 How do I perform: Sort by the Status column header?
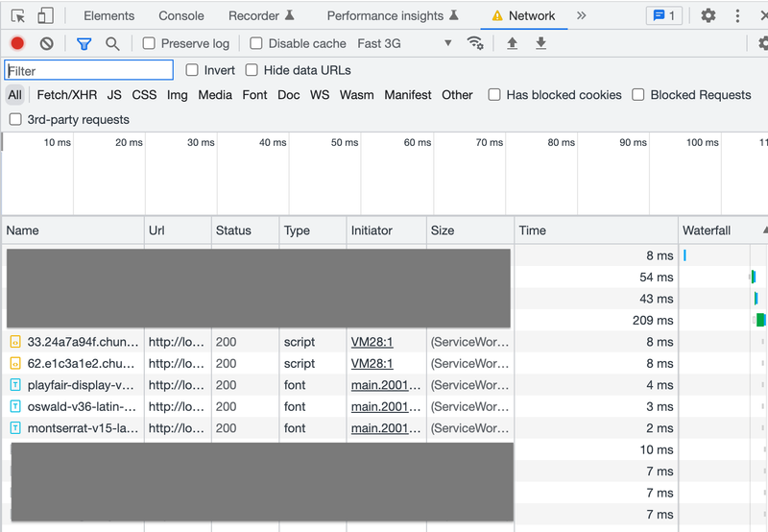246,230
